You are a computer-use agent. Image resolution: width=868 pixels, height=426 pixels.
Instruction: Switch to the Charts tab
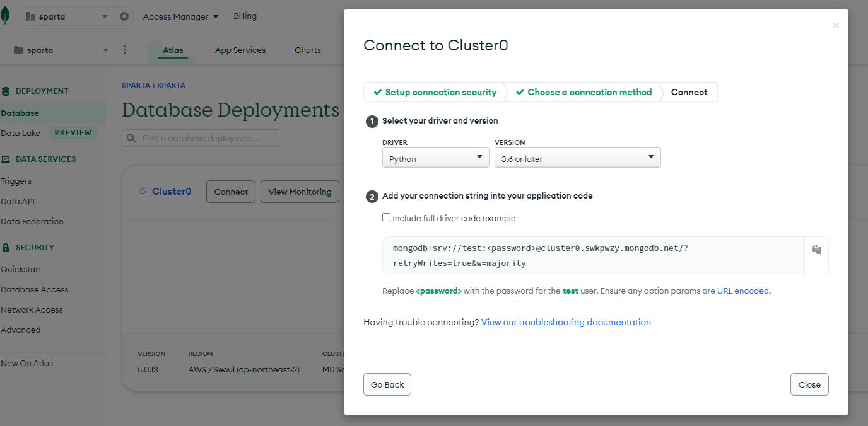(x=308, y=50)
